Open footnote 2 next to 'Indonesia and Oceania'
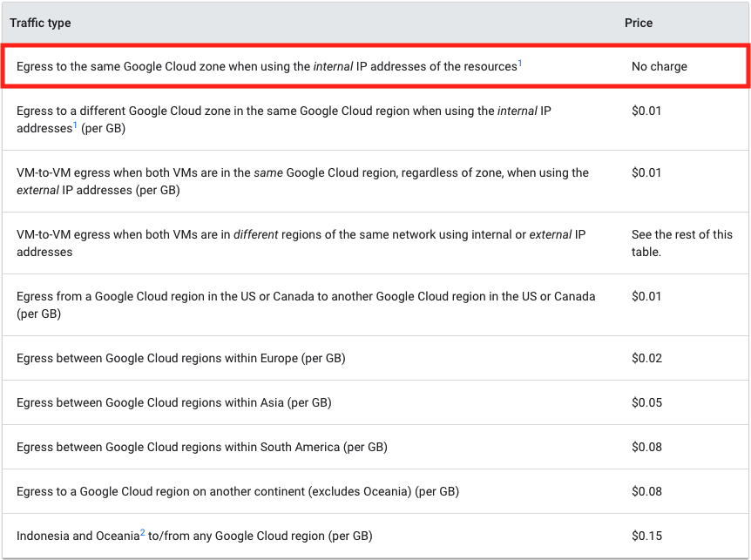 click(x=142, y=533)
